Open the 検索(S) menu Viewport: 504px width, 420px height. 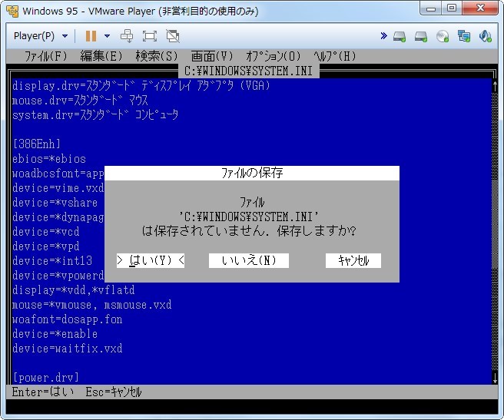click(157, 56)
